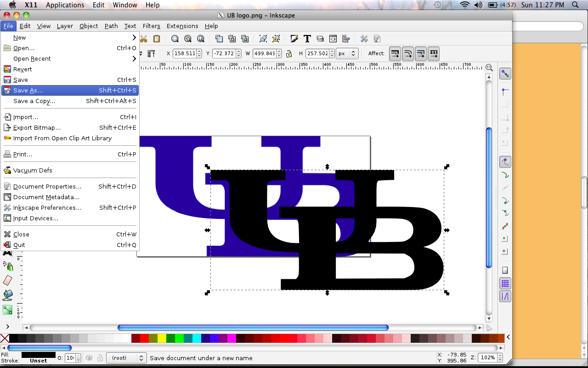Open the Filters menu

click(x=151, y=26)
